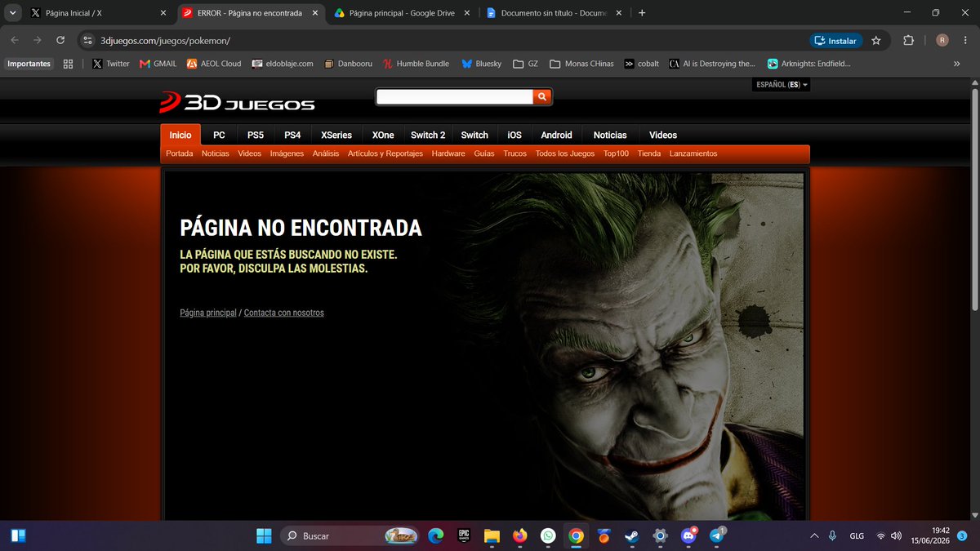This screenshot has width=980, height=551.
Task: Open the Importantes bookmark button
Action: pyautogui.click(x=29, y=64)
